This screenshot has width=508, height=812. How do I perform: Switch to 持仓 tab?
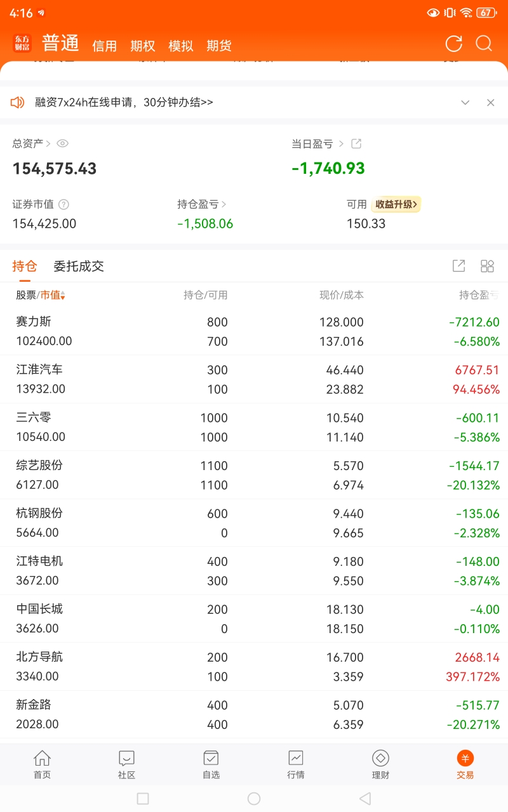(25, 266)
